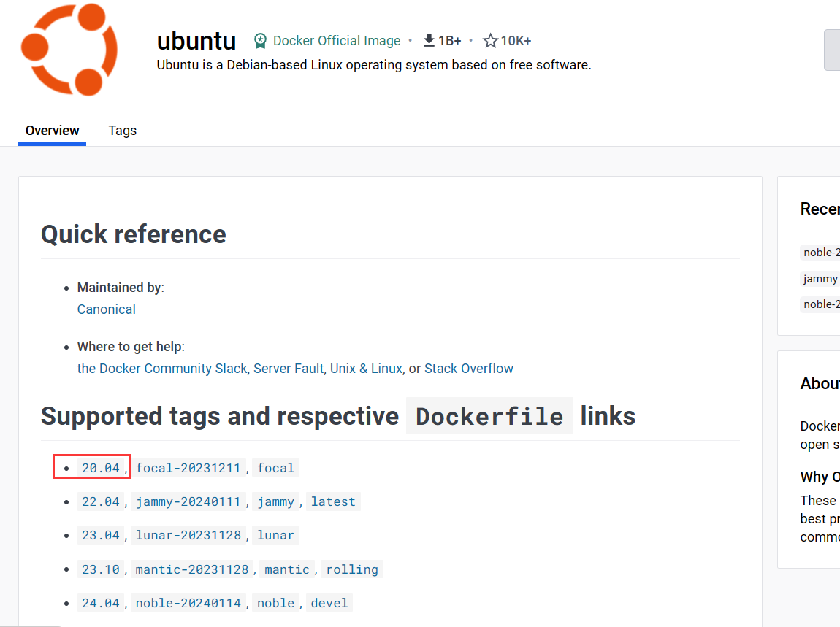Follow the Unix & Linux link
This screenshot has width=840, height=627.
click(x=366, y=369)
